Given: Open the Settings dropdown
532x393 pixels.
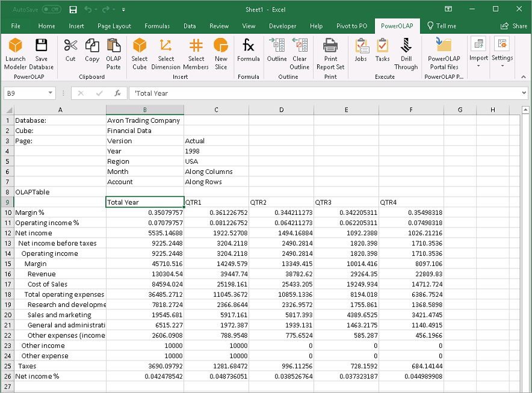Looking at the screenshot, I should click(502, 52).
